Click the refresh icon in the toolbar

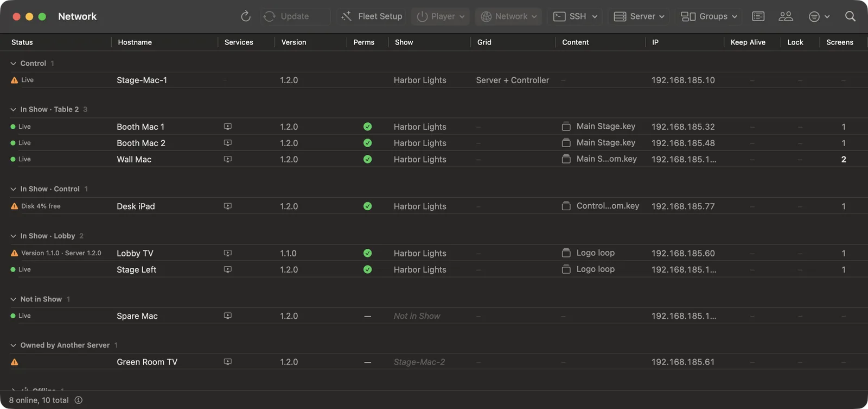[x=246, y=16]
